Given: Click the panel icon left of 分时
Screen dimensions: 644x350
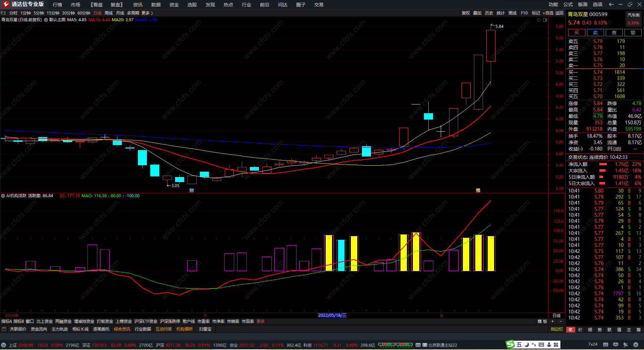Looking at the screenshot, I should click(3, 13).
